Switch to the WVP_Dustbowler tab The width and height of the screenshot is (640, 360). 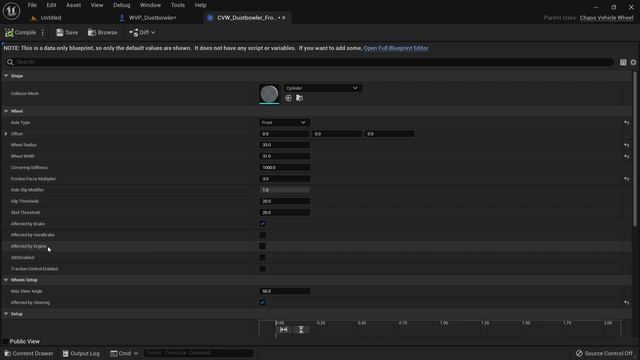152,18
